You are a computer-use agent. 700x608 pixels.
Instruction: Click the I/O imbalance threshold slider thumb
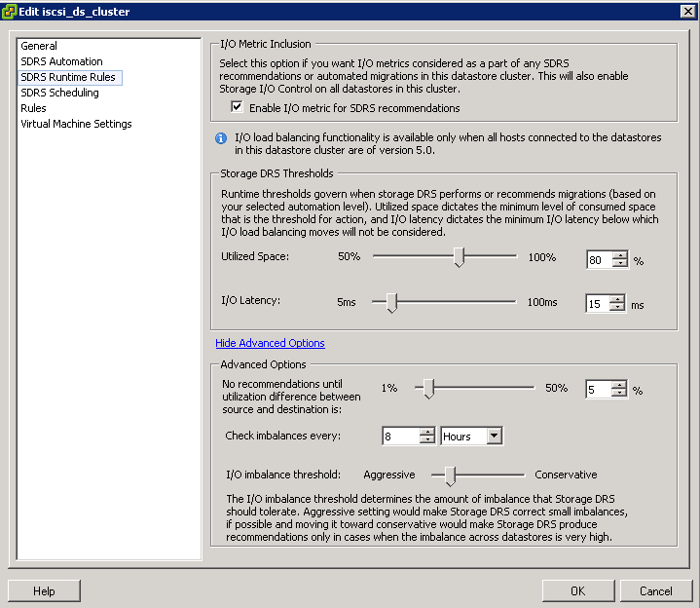450,475
